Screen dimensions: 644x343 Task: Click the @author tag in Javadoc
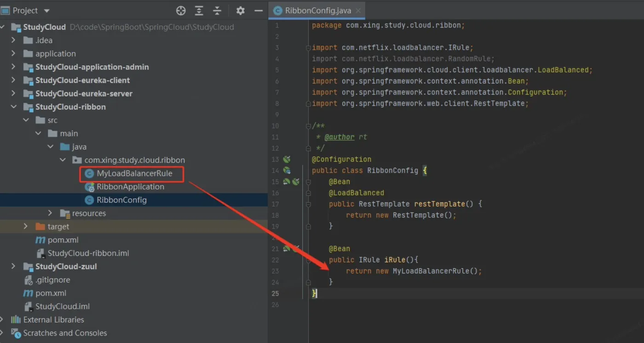click(x=339, y=137)
